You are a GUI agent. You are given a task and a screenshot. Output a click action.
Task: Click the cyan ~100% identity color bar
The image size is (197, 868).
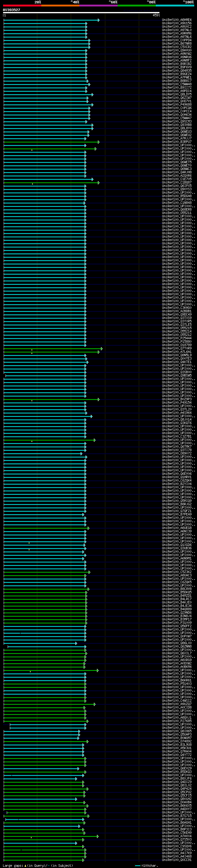coord(175,6)
